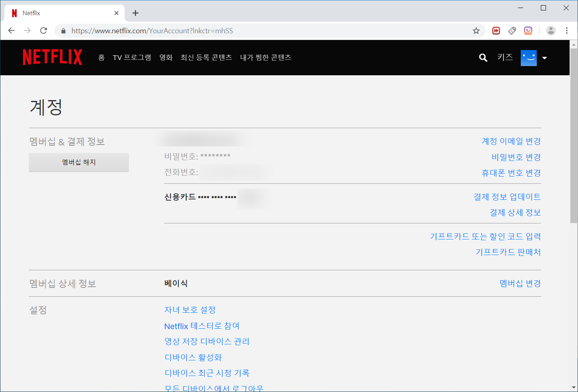Click 디바이스 활성화 link

[x=193, y=358]
